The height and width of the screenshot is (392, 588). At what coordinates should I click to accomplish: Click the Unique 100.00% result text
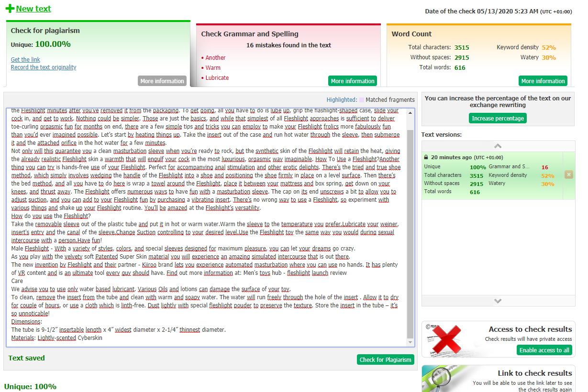tap(41, 44)
